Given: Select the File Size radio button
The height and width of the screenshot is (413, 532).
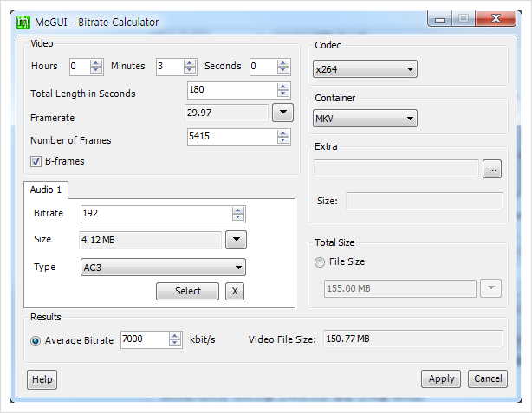Looking at the screenshot, I should pyautogui.click(x=320, y=262).
